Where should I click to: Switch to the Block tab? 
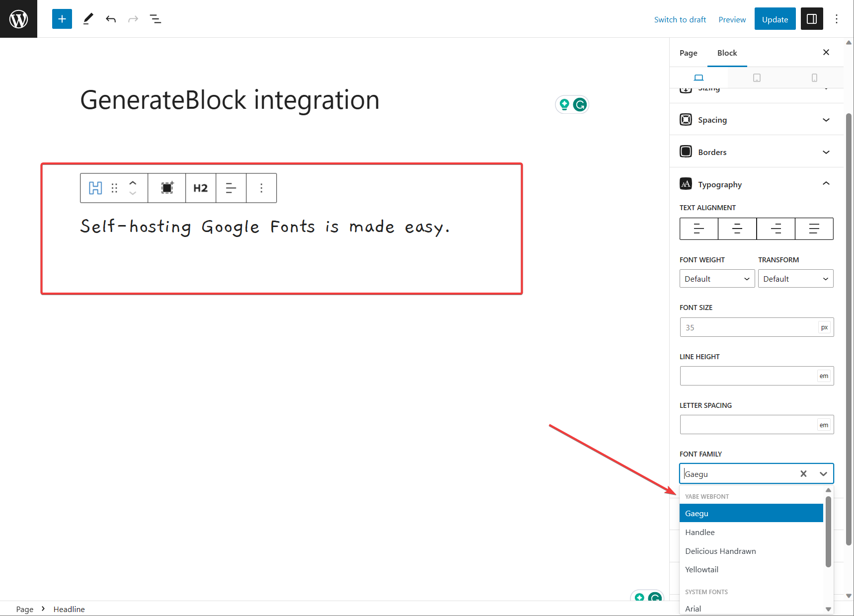point(727,53)
